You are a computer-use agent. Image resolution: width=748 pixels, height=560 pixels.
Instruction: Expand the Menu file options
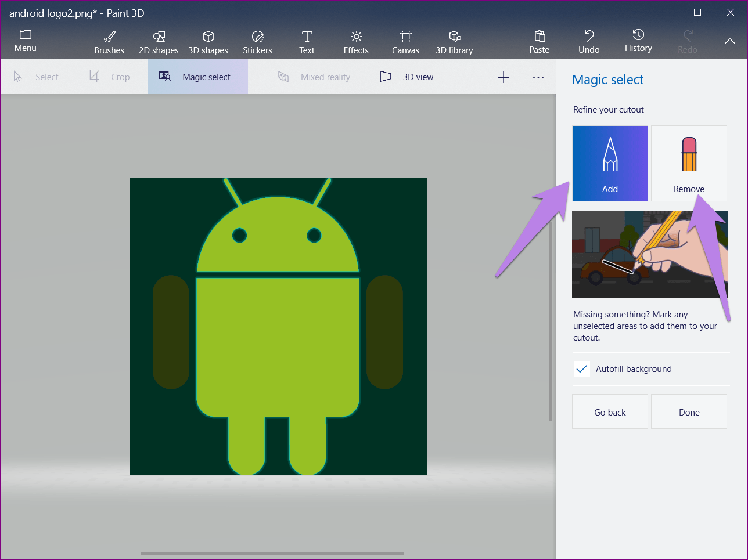coord(25,41)
